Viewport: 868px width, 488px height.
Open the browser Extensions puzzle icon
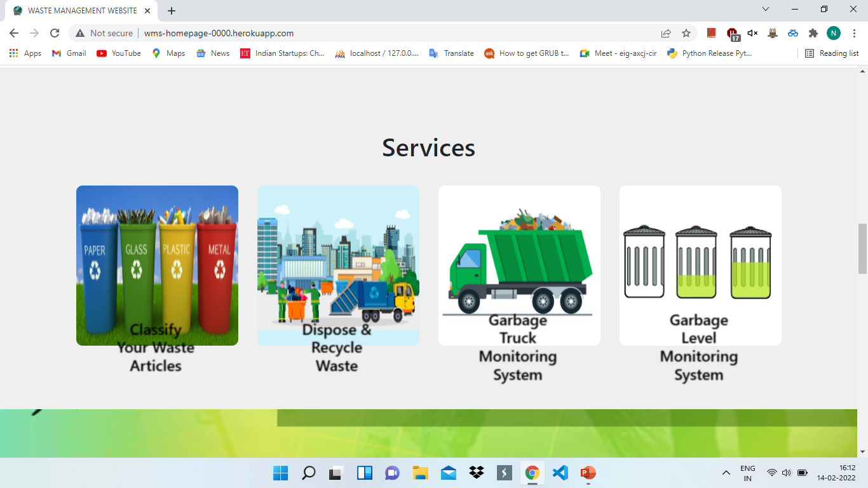click(x=813, y=33)
